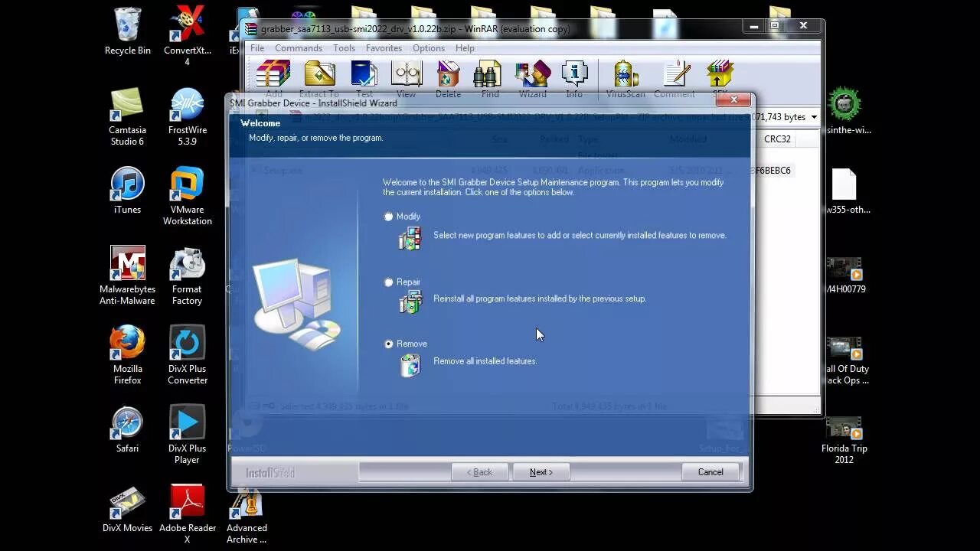Click the CRC32 column header in WinRAR

(x=777, y=139)
